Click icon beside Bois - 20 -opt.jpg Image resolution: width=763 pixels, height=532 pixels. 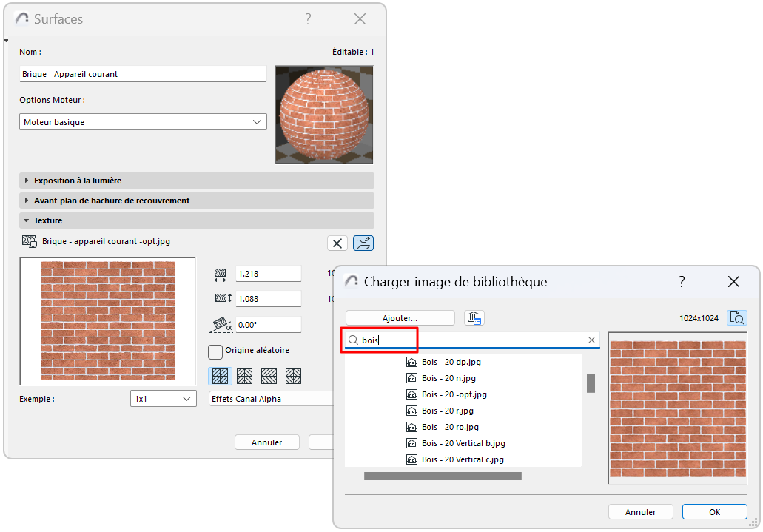click(411, 394)
